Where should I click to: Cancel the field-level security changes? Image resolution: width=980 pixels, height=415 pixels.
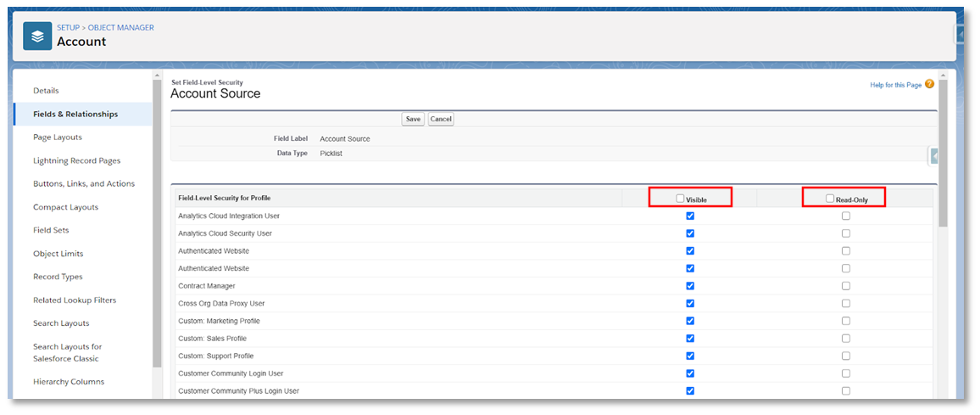point(441,119)
